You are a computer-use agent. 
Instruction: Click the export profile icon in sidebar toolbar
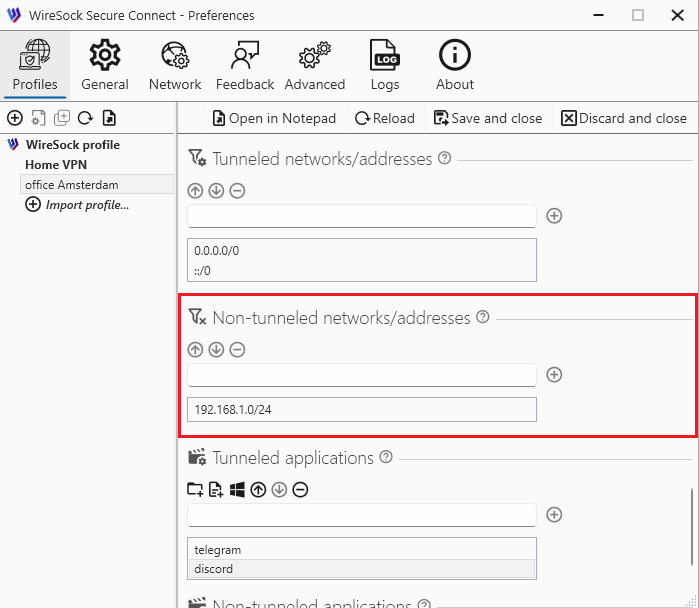point(109,118)
